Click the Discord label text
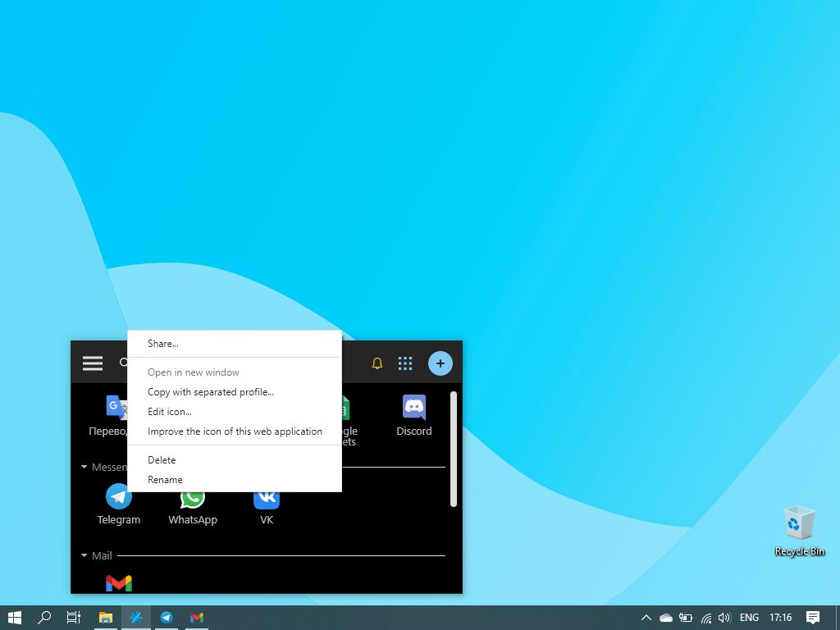840x630 pixels. pyautogui.click(x=414, y=431)
